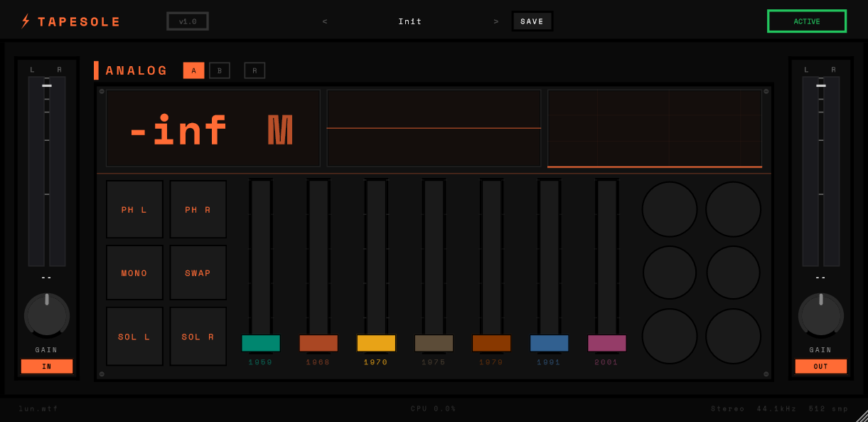Click the top-left round knob in the knob grid
This screenshot has width=868, height=422.
pyautogui.click(x=670, y=209)
